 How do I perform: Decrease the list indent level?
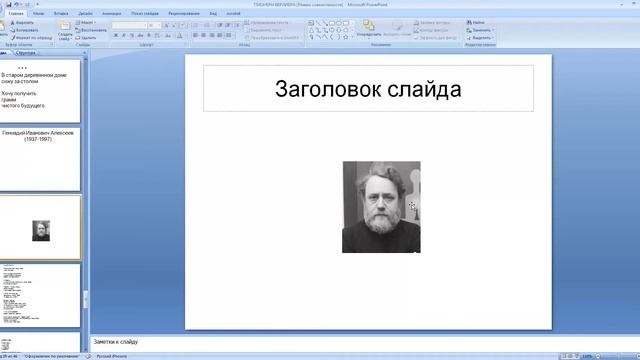[220, 25]
